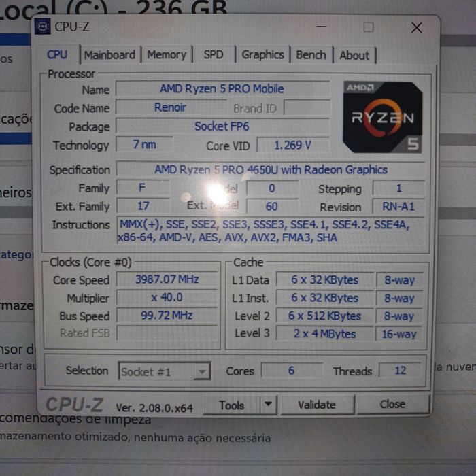476x476 pixels.
Task: Click the Multiplier value 'x 40.0'
Action: [167, 297]
